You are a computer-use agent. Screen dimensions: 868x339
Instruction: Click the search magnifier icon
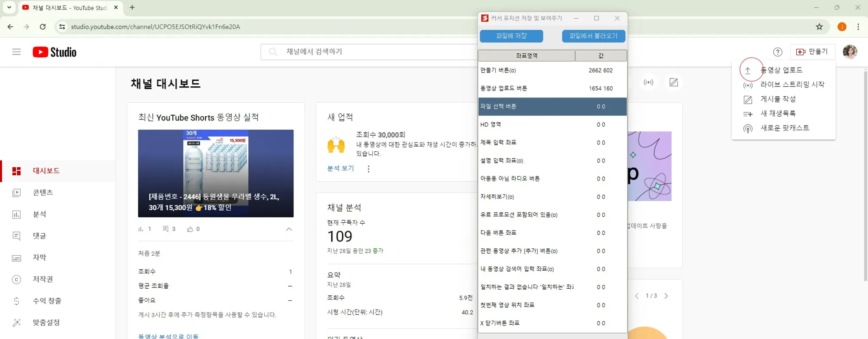coord(273,52)
